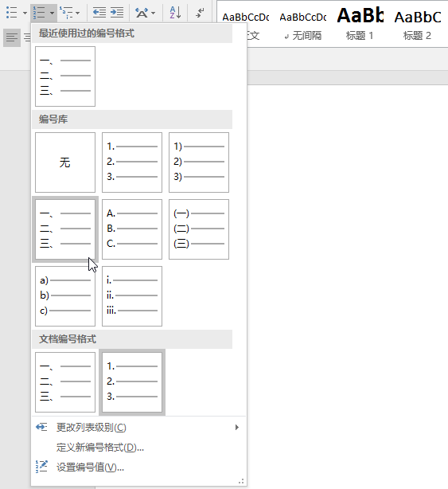Pick the A. B. C. numbering format

tap(132, 229)
